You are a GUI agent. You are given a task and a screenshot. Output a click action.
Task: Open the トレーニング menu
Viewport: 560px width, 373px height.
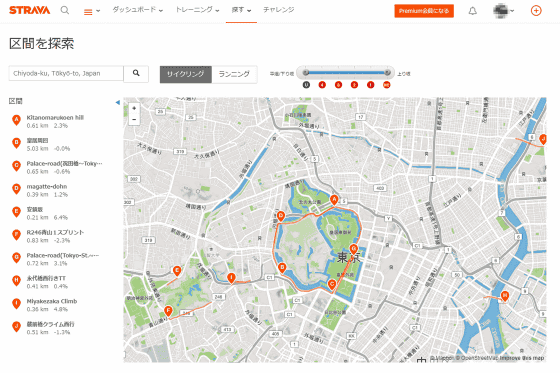[x=197, y=10]
